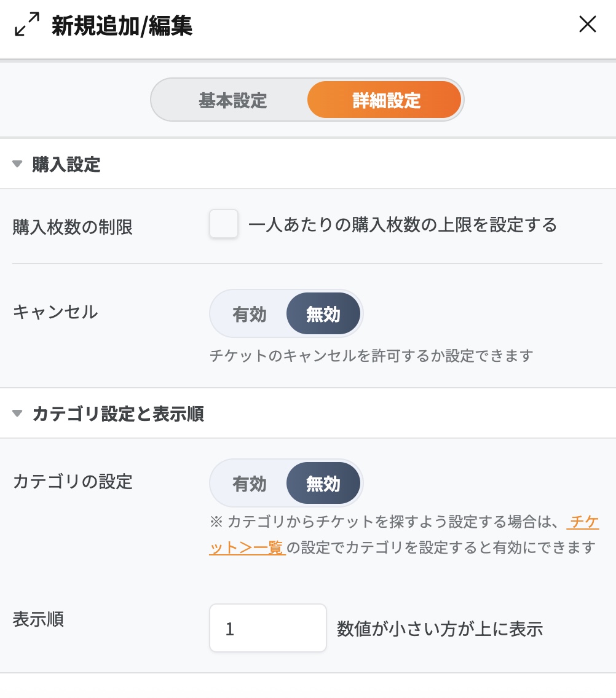
Task: Enable カテゴリの設定 with 有効
Action: coord(250,484)
